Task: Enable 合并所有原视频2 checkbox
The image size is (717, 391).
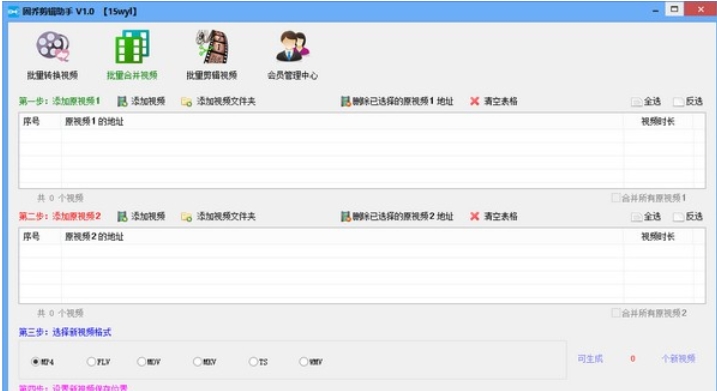Action: (615, 313)
